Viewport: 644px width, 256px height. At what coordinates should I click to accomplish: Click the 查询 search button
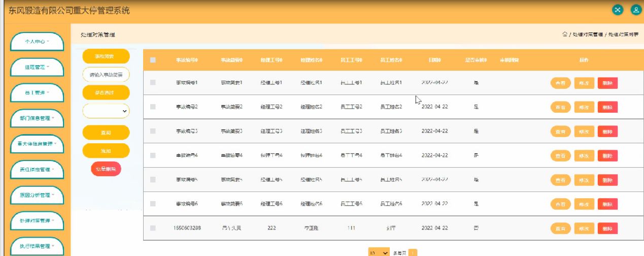[106, 133]
